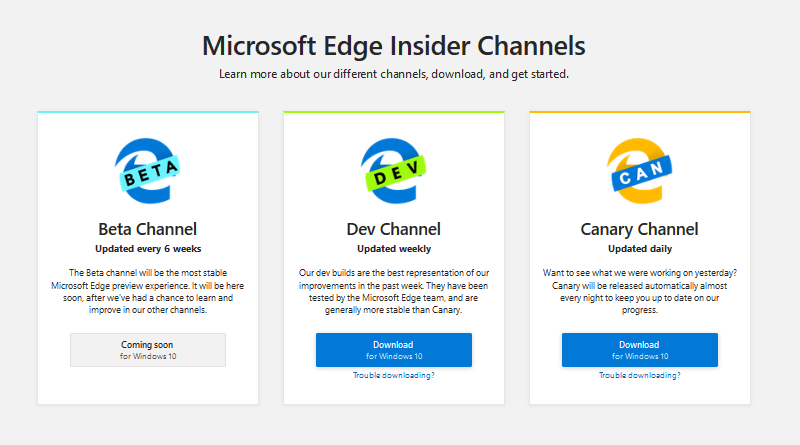Click the Dev Edge logo icon
Image resolution: width=800 pixels, height=445 pixels.
click(393, 171)
